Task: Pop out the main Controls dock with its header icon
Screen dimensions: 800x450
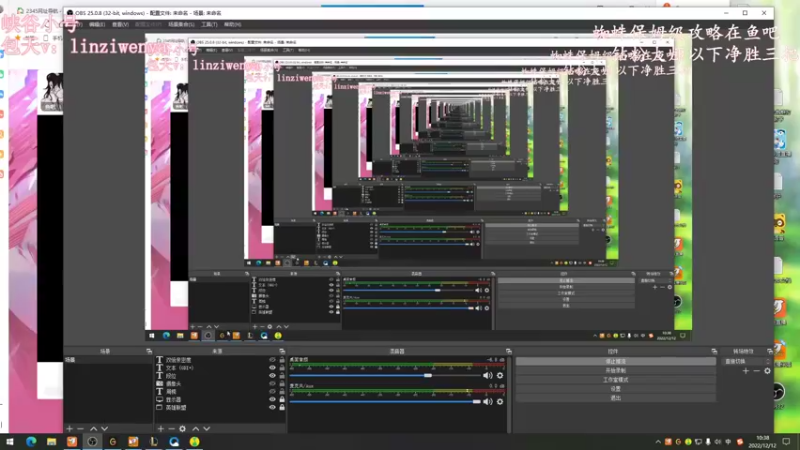Action: coord(714,351)
